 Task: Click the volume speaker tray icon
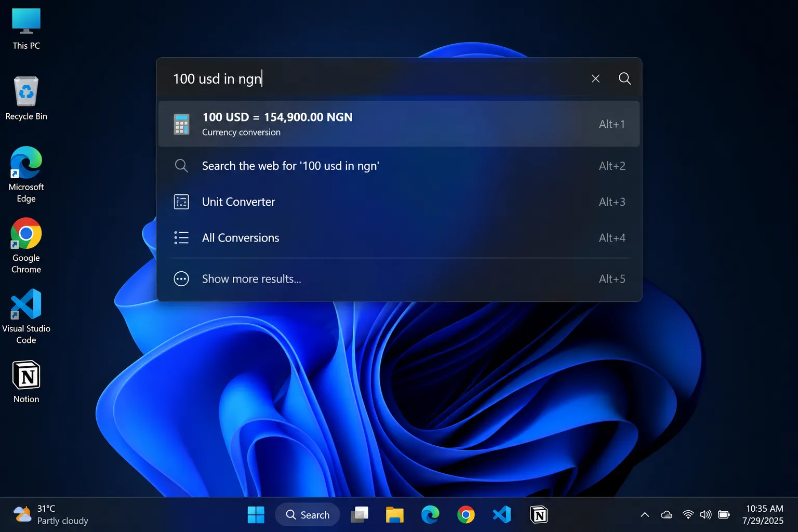coord(706,515)
